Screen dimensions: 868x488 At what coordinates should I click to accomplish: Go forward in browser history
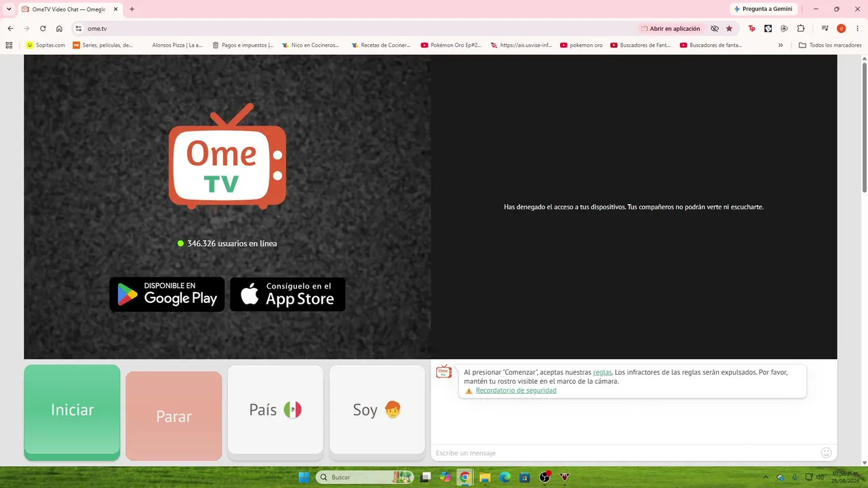(26, 28)
